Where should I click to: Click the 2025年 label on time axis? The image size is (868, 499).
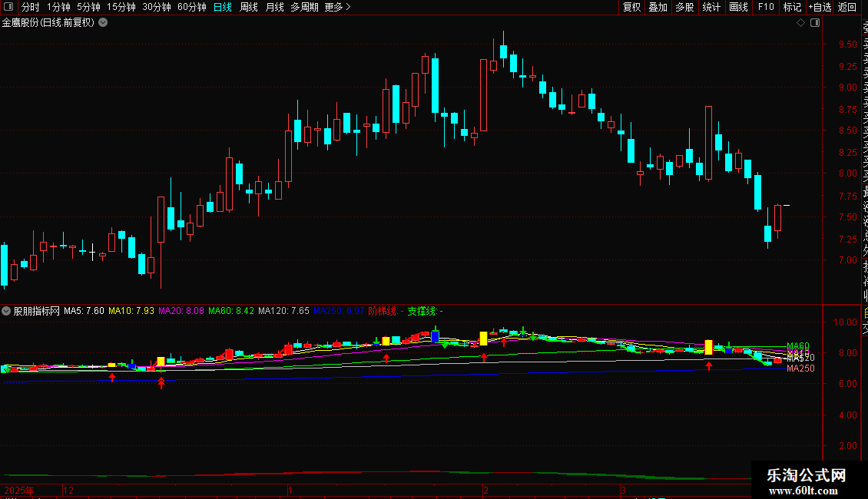click(x=19, y=490)
